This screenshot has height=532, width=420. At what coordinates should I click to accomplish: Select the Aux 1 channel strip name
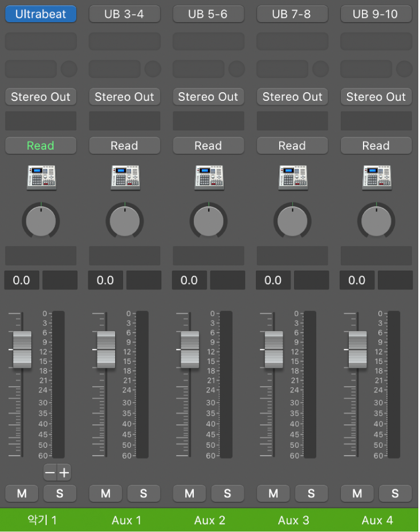(126, 520)
